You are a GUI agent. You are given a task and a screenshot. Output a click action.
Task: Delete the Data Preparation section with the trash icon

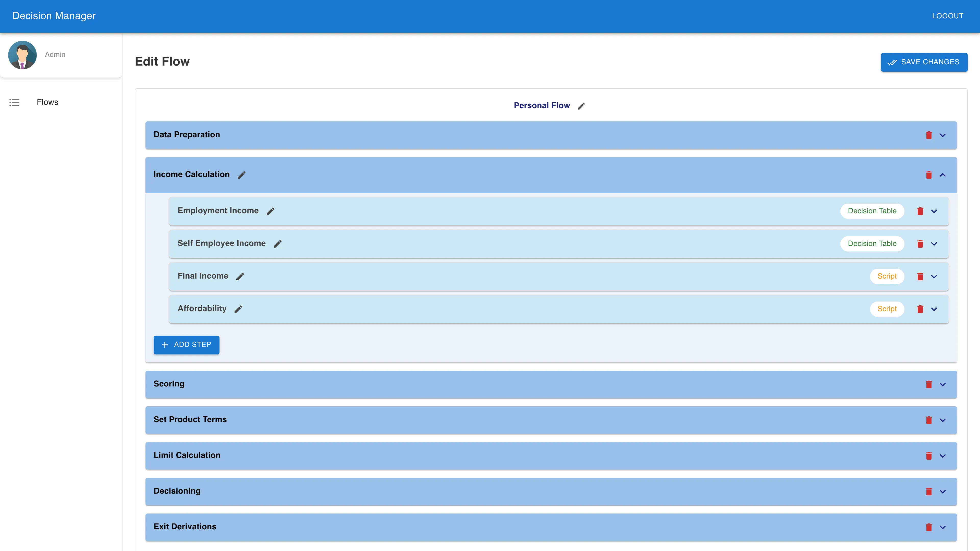(x=929, y=135)
